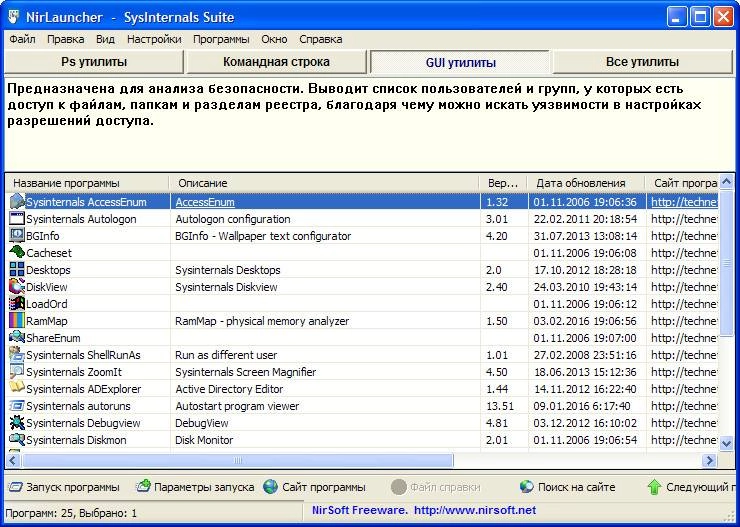Open the Вид menu
Screen dimensions: 740x527
105,39
